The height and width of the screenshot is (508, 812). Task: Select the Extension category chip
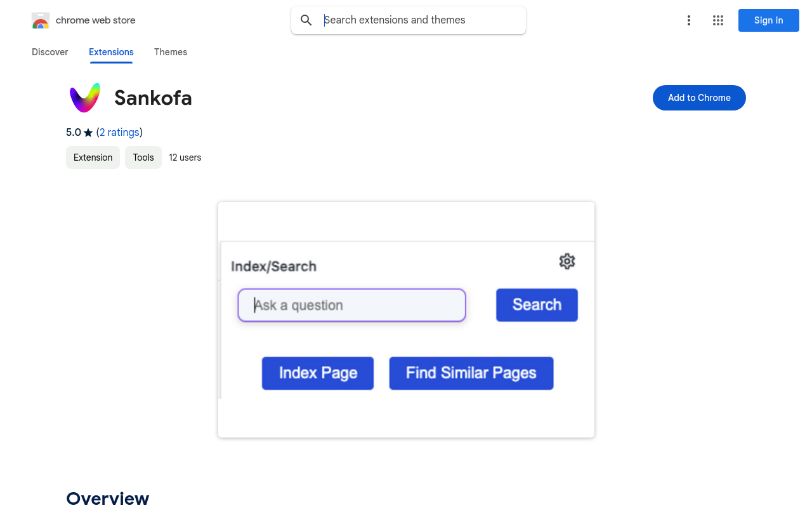93,157
